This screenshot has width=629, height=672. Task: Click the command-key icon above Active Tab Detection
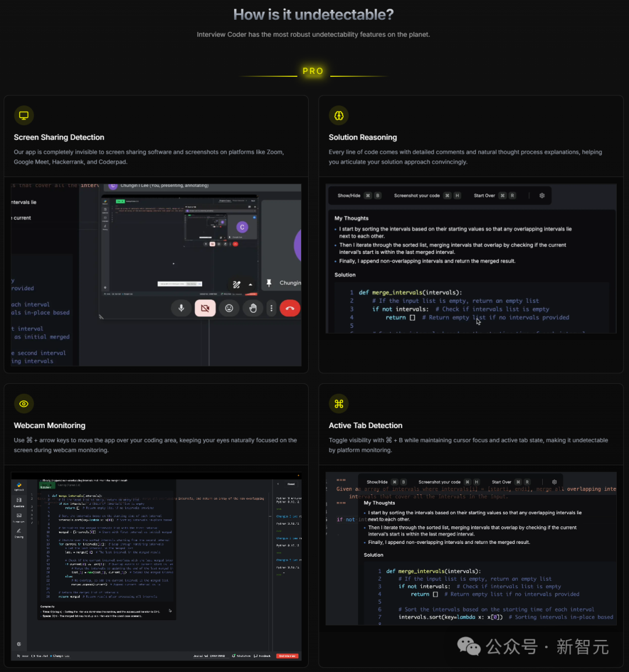339,404
